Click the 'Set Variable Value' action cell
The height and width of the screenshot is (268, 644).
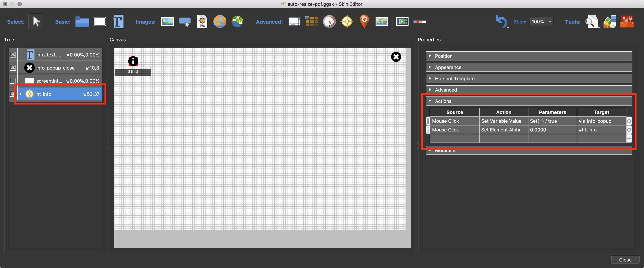tap(504, 121)
